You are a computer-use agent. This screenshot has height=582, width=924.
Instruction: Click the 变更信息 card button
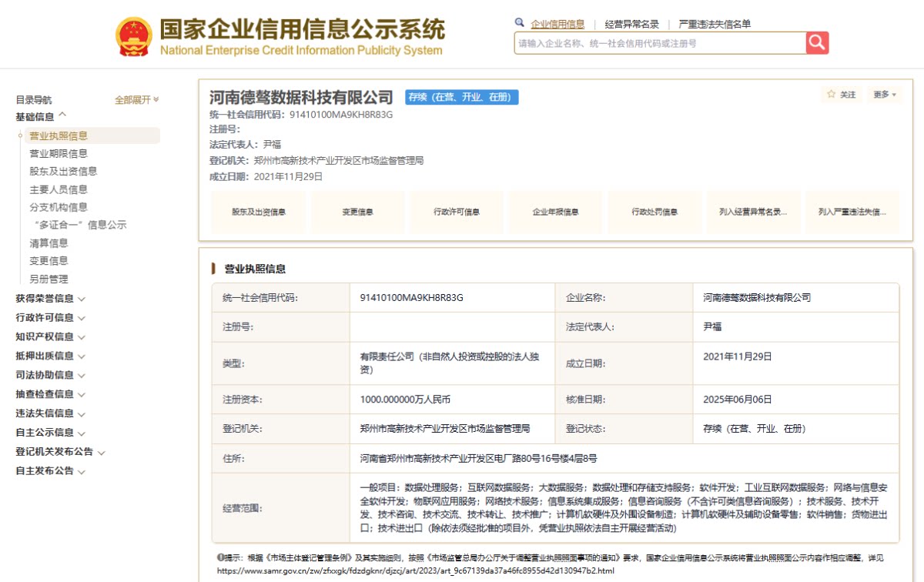coord(358,212)
